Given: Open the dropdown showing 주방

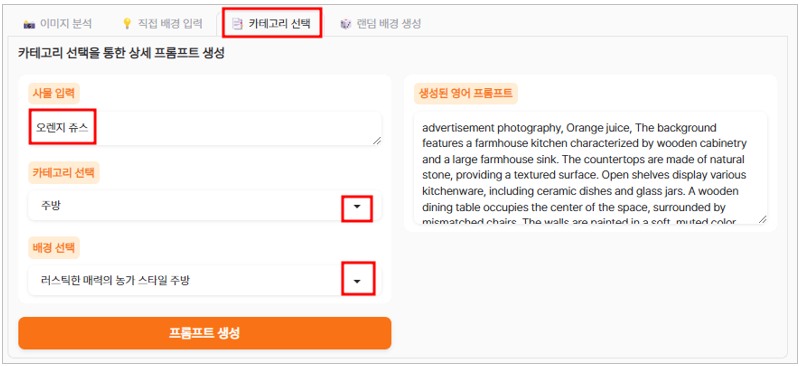Looking at the screenshot, I should point(205,206).
